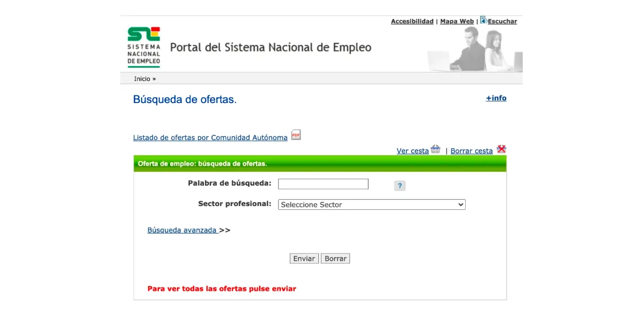
Task: Go to the Inicio breadcrumb
Action: [x=142, y=79]
